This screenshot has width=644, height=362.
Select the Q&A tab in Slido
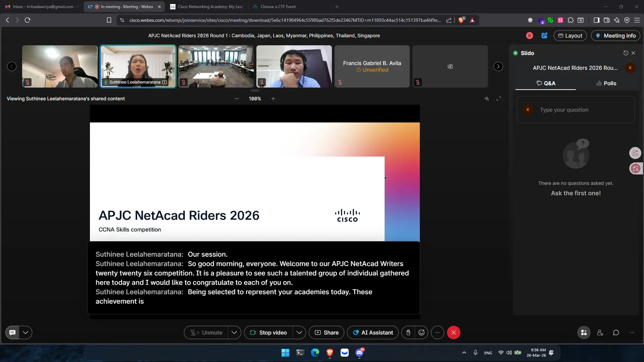[546, 83]
